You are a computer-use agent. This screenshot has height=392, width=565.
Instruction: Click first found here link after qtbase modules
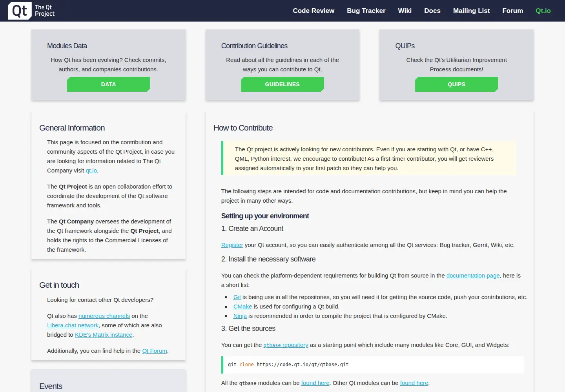(x=315, y=383)
